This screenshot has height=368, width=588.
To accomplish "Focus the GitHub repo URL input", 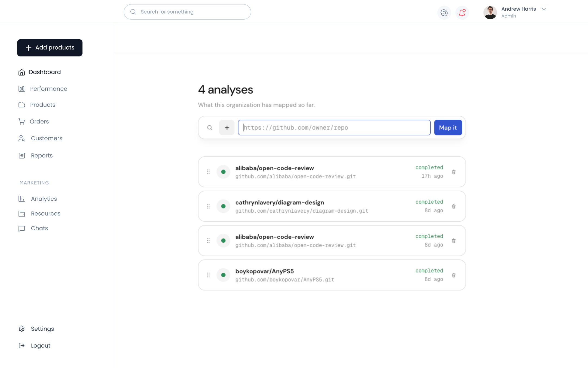I will point(334,128).
